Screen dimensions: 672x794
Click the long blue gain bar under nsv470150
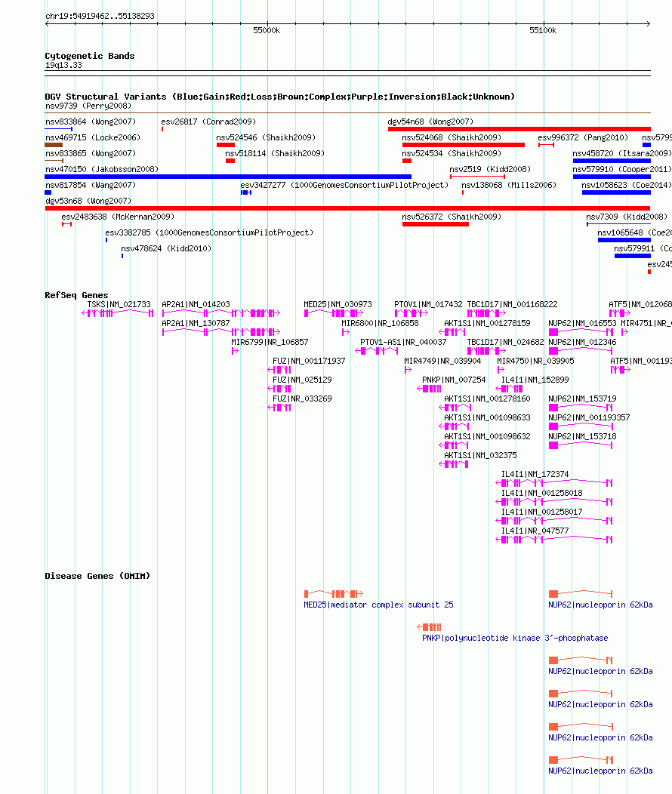[228, 177]
